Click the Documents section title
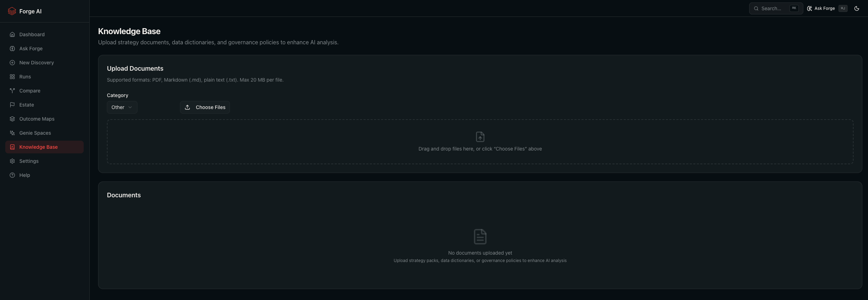This screenshot has width=868, height=300. click(124, 195)
